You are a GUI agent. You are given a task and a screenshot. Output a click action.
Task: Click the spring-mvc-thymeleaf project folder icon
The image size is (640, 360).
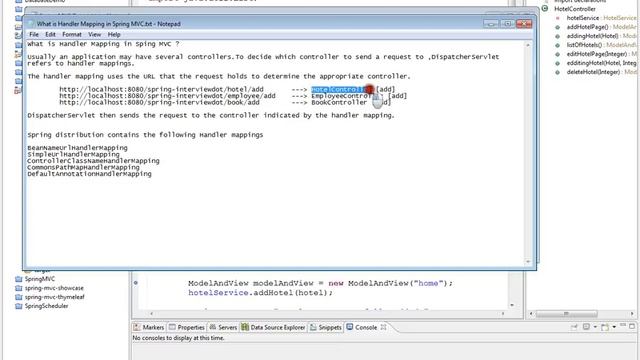(x=18, y=297)
